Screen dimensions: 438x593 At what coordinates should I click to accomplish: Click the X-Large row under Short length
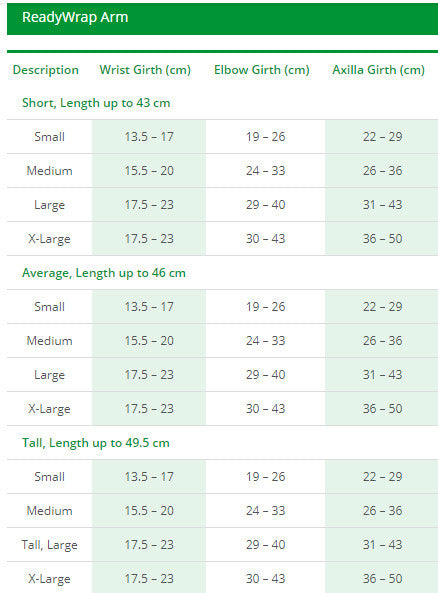pos(222,239)
